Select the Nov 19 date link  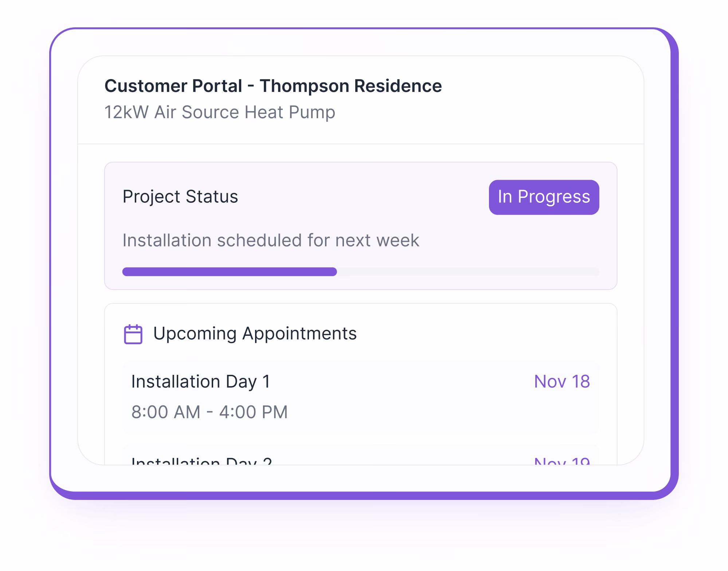click(x=561, y=461)
